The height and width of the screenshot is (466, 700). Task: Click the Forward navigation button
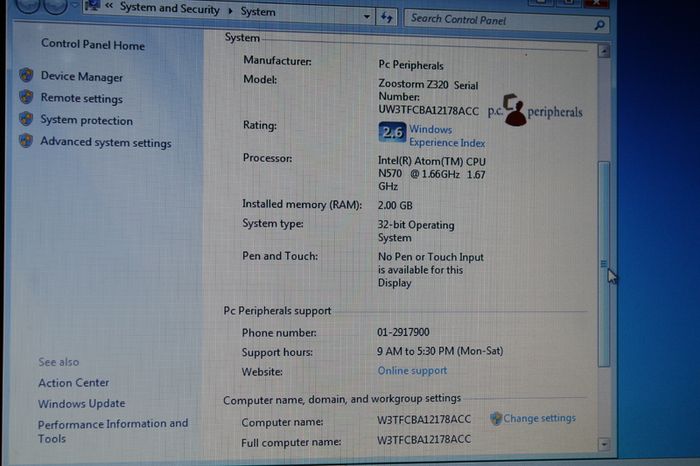click(x=55, y=5)
